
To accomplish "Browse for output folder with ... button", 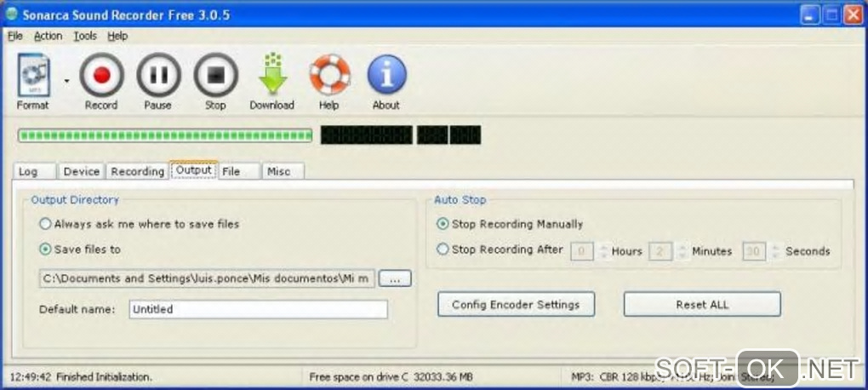I will click(x=395, y=278).
